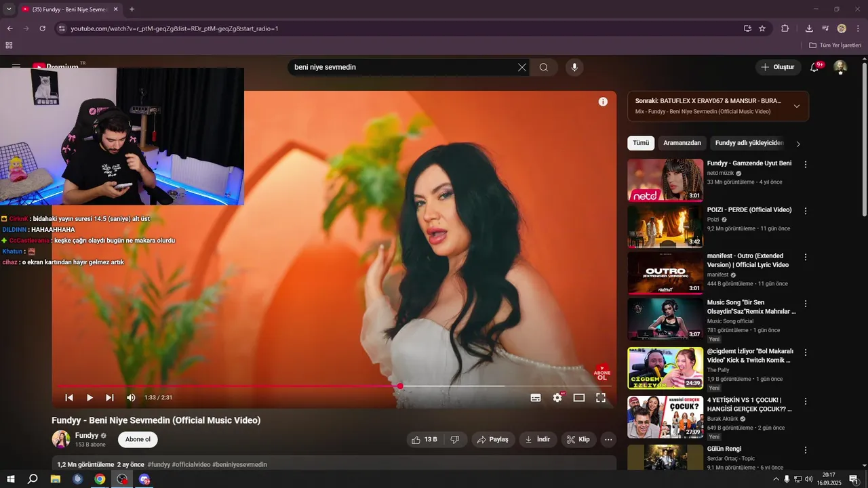Open Fundyy - Gamzende Uyut Beni thumbnail
Viewport: 868px width, 488px height.
(x=665, y=180)
